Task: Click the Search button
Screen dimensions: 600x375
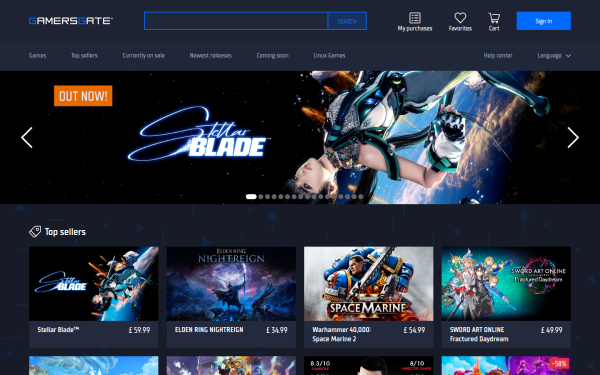Action: coord(347,21)
